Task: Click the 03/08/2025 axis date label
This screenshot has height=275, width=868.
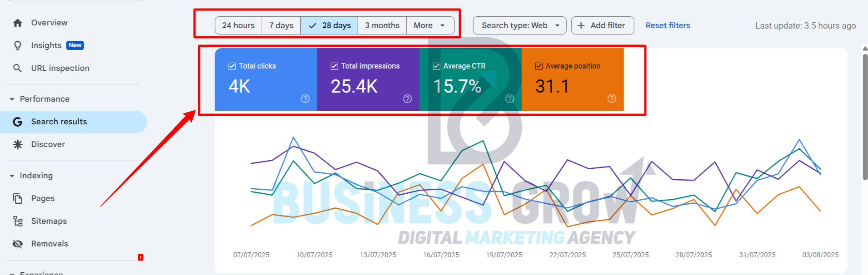Action: click(x=820, y=255)
